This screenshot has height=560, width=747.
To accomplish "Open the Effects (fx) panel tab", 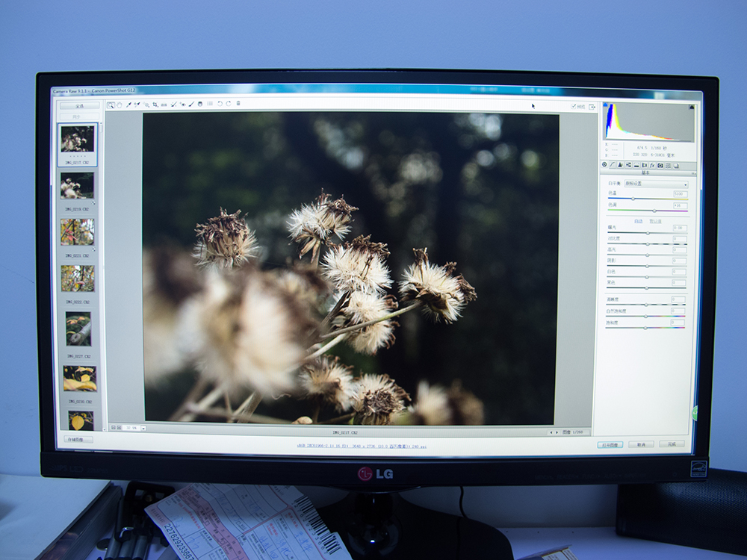I will tap(652, 165).
